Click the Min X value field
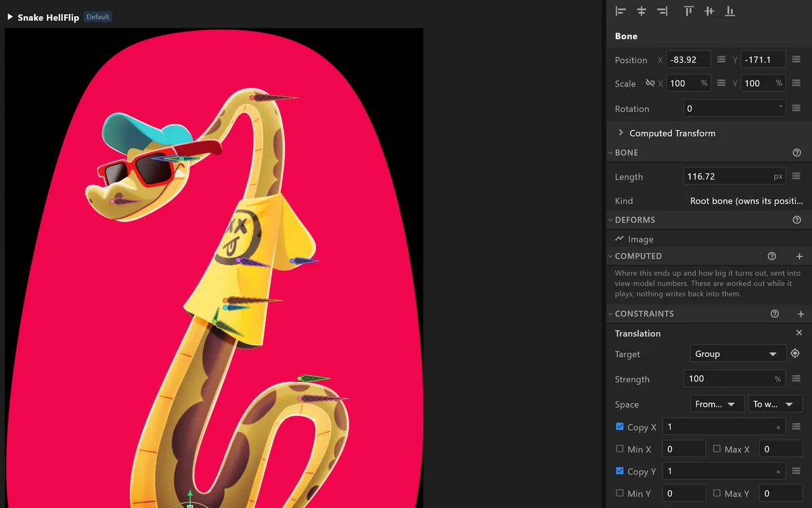 point(683,449)
